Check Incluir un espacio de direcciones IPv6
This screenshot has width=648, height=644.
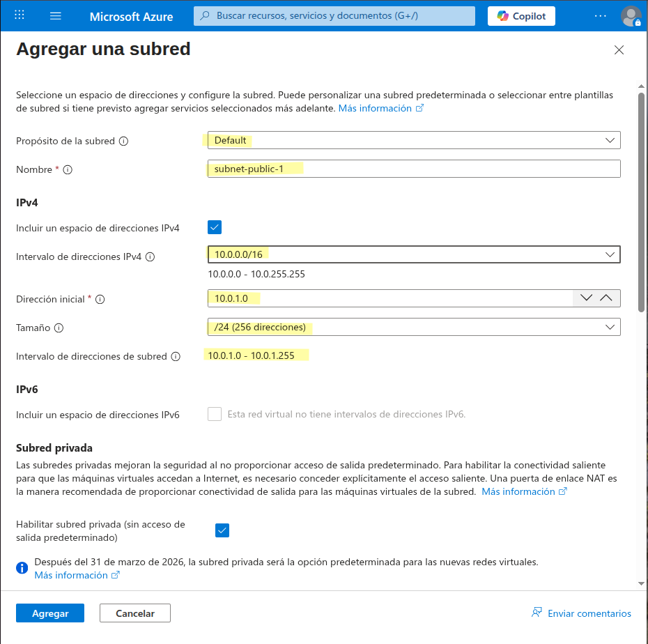pyautogui.click(x=215, y=414)
